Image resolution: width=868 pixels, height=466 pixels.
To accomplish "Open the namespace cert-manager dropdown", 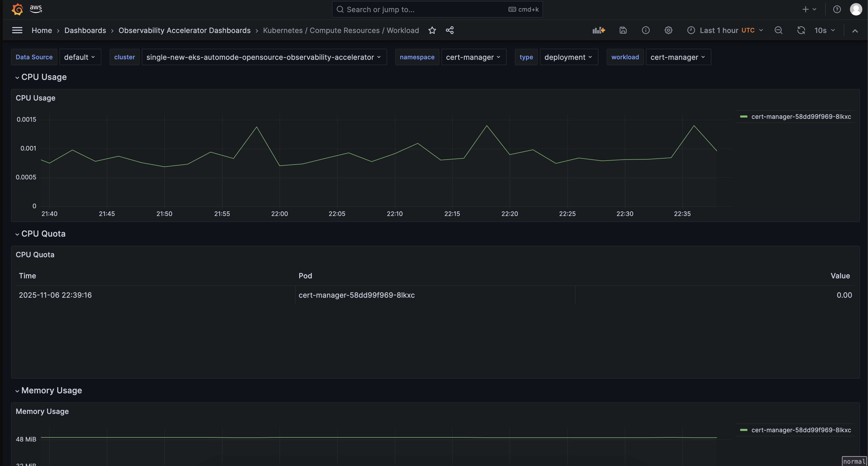I will point(473,57).
